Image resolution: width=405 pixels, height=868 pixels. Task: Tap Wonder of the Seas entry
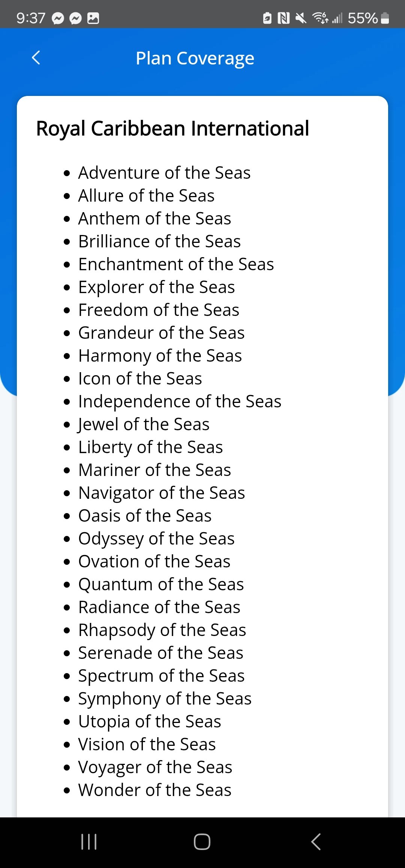[154, 790]
